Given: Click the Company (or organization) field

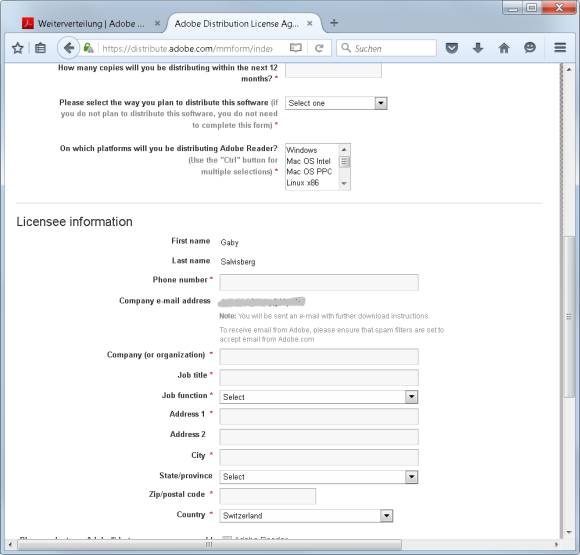Looking at the screenshot, I should (x=319, y=357).
